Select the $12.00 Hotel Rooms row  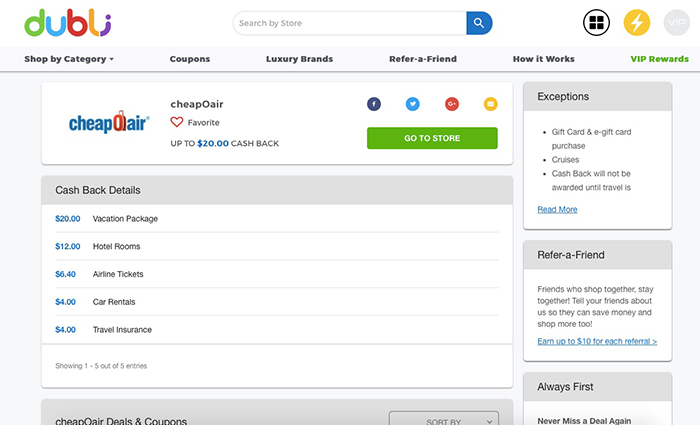pos(277,246)
